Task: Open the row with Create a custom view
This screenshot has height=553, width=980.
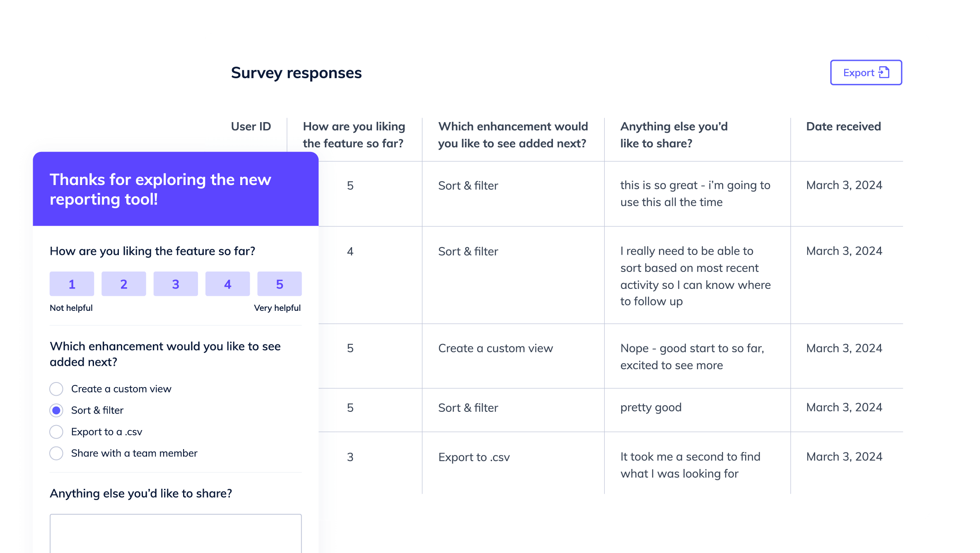Action: (611, 356)
